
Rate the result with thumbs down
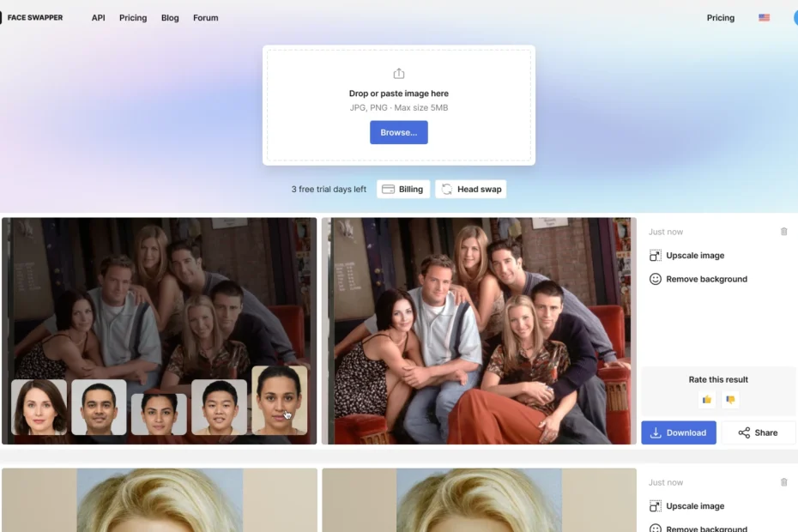coord(730,400)
